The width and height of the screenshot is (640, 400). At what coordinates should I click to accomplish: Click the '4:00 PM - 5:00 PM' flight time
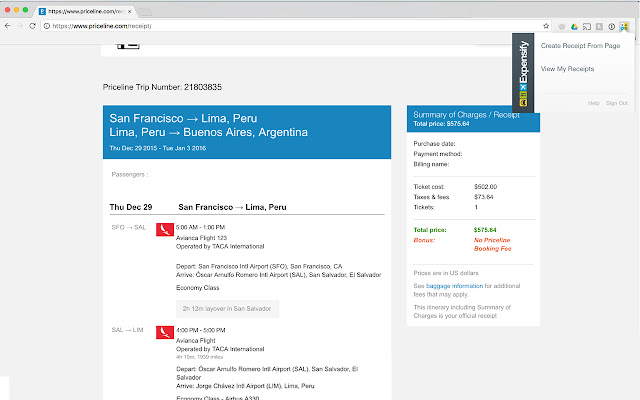tap(200, 330)
